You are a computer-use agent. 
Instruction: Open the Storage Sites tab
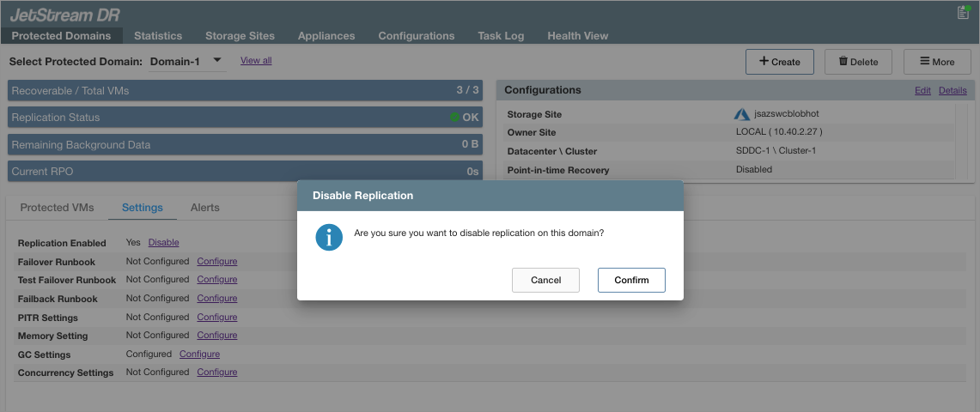click(x=240, y=36)
